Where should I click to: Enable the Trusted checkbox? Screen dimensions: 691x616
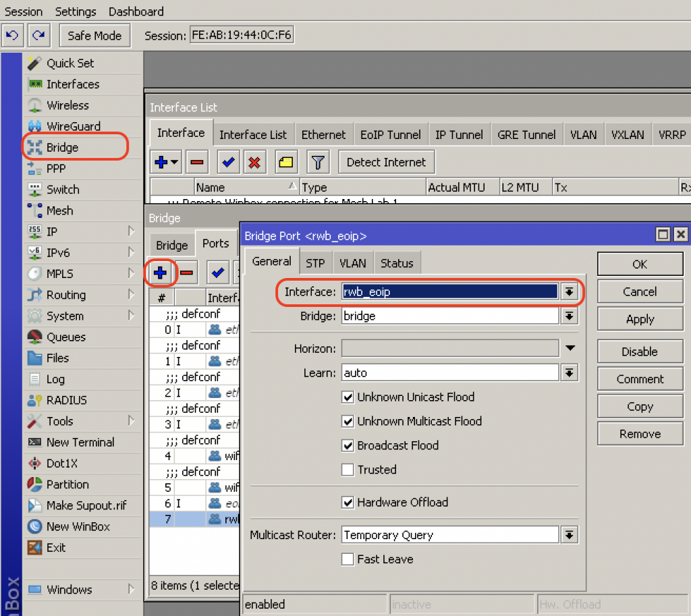coord(348,470)
